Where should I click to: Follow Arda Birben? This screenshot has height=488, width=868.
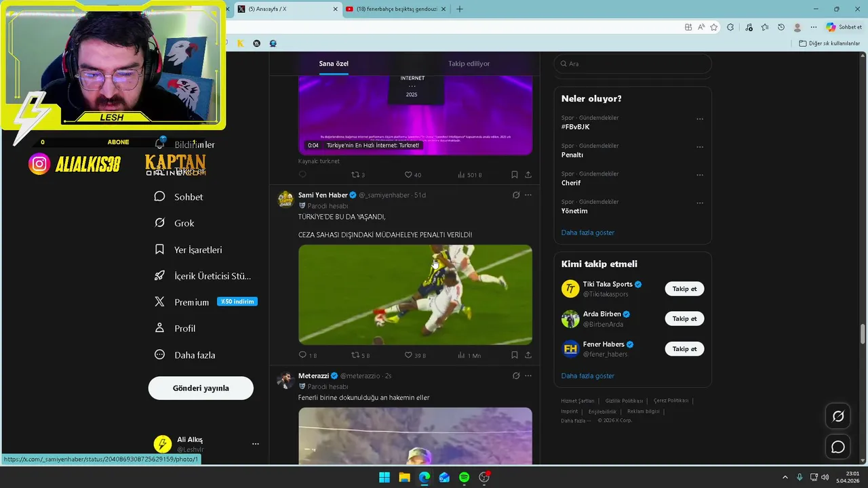[x=684, y=319]
